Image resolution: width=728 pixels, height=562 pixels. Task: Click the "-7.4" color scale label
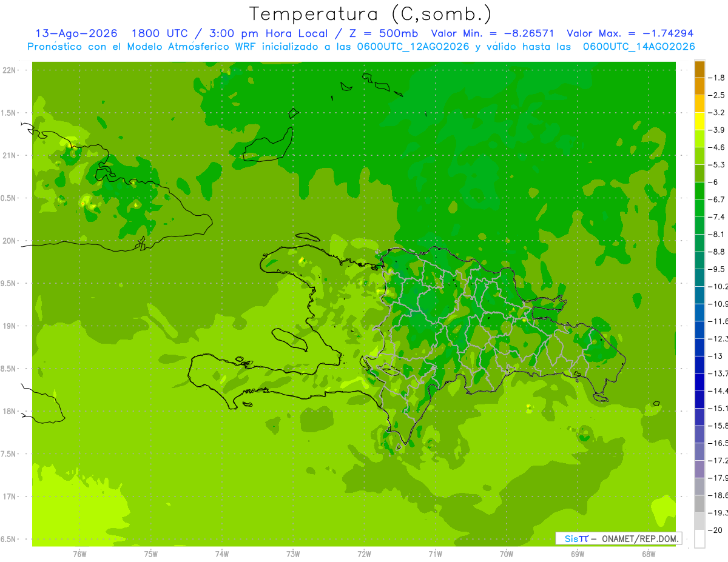(x=717, y=216)
